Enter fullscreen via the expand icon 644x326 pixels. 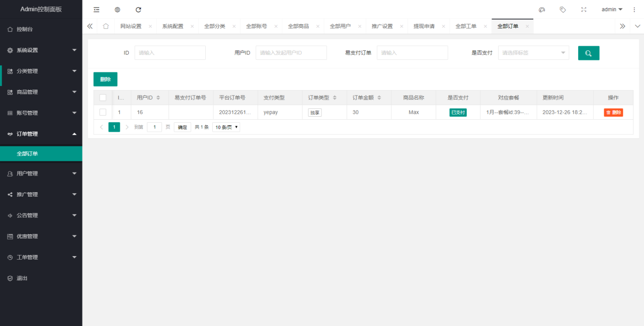584,9
